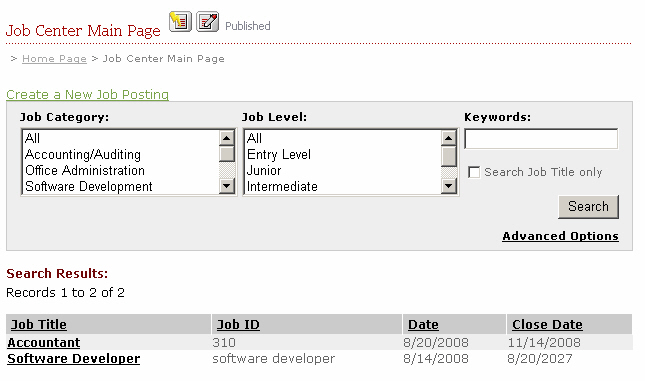Open the Advanced Options link
The width and height of the screenshot is (645, 381).
click(560, 236)
